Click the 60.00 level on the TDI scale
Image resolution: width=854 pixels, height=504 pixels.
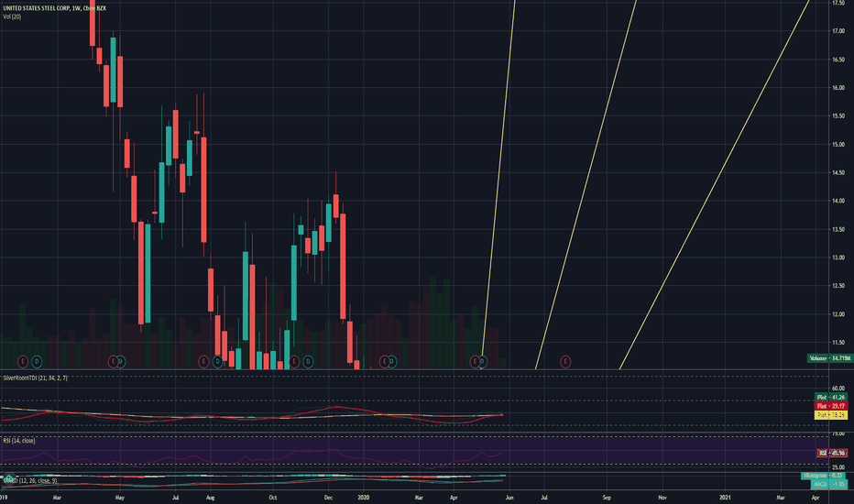838,389
